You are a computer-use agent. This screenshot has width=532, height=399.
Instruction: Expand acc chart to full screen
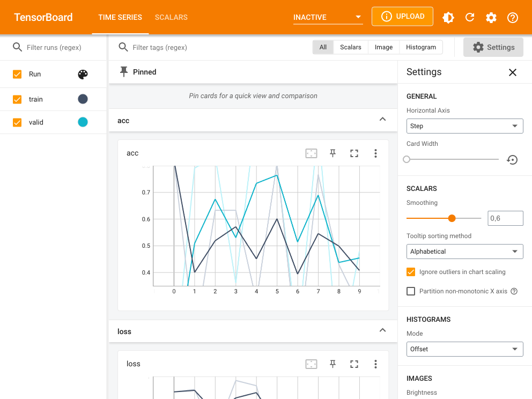coord(354,153)
